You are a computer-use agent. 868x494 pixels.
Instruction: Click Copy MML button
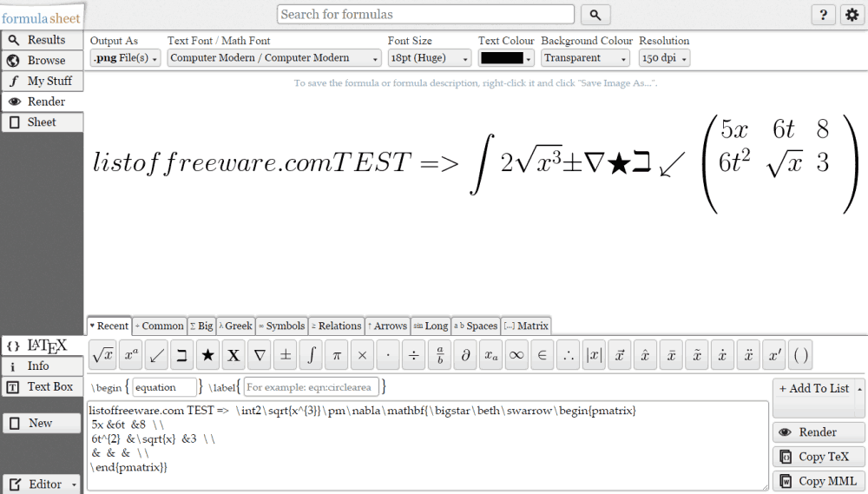point(819,481)
